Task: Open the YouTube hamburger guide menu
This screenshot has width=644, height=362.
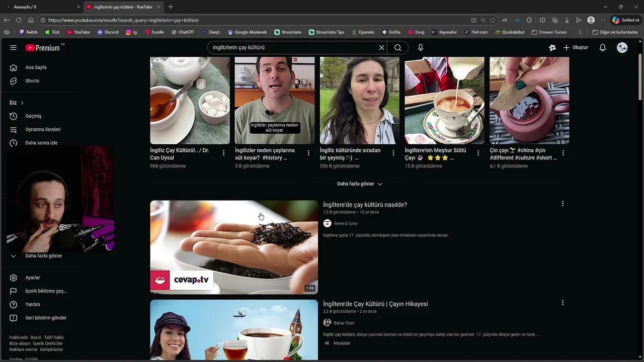Action: click(14, 48)
